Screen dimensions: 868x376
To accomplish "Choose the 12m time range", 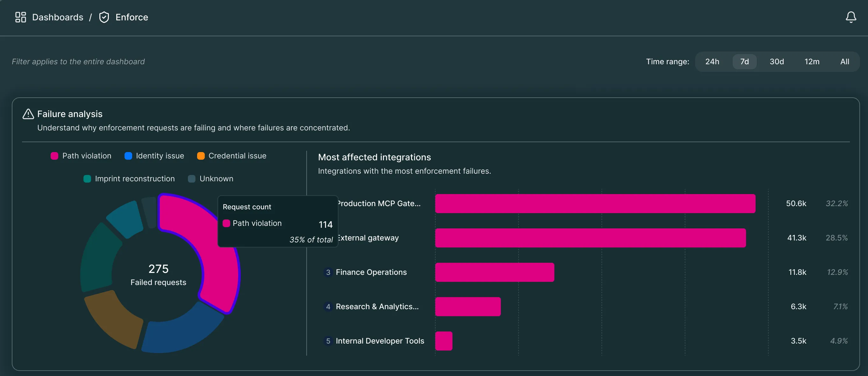I will click(x=812, y=62).
